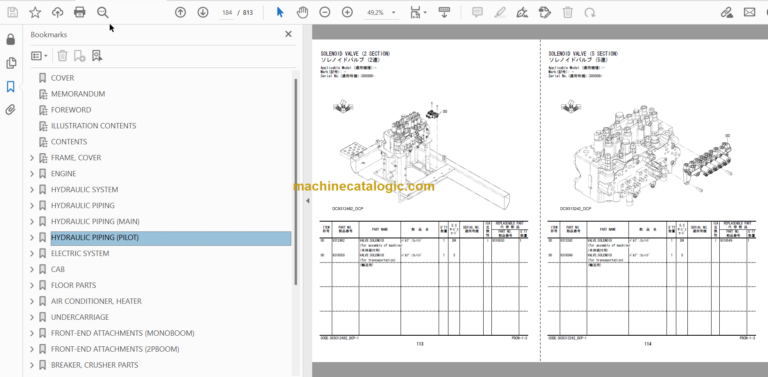This screenshot has height=377, width=768.
Task: Open the share link icon
Action: [727, 12]
